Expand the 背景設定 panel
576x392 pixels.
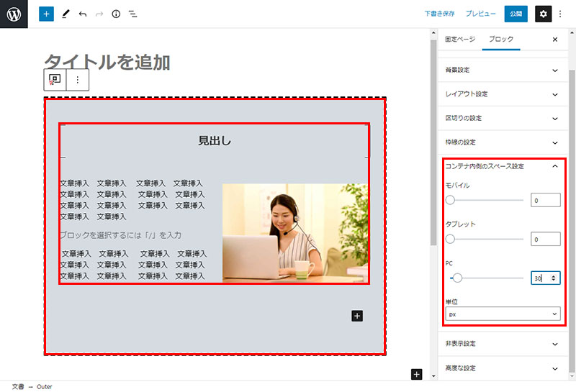tap(502, 70)
